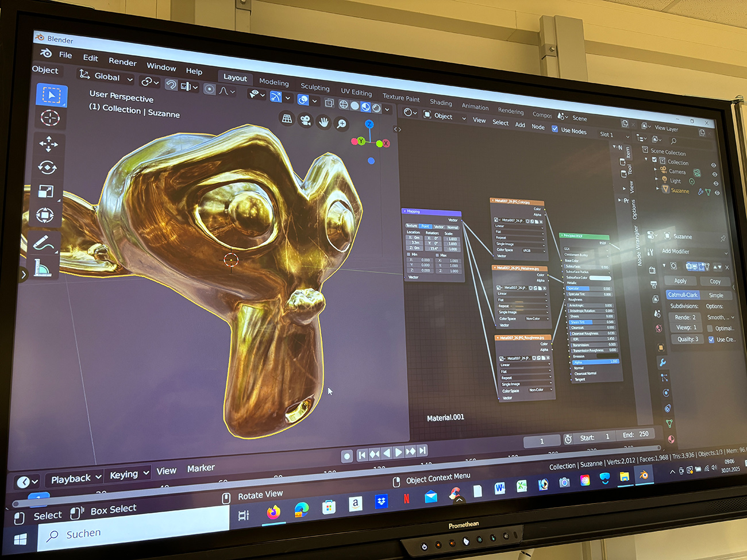Toggle proportional editing
The height and width of the screenshot is (560, 747).
(x=210, y=89)
